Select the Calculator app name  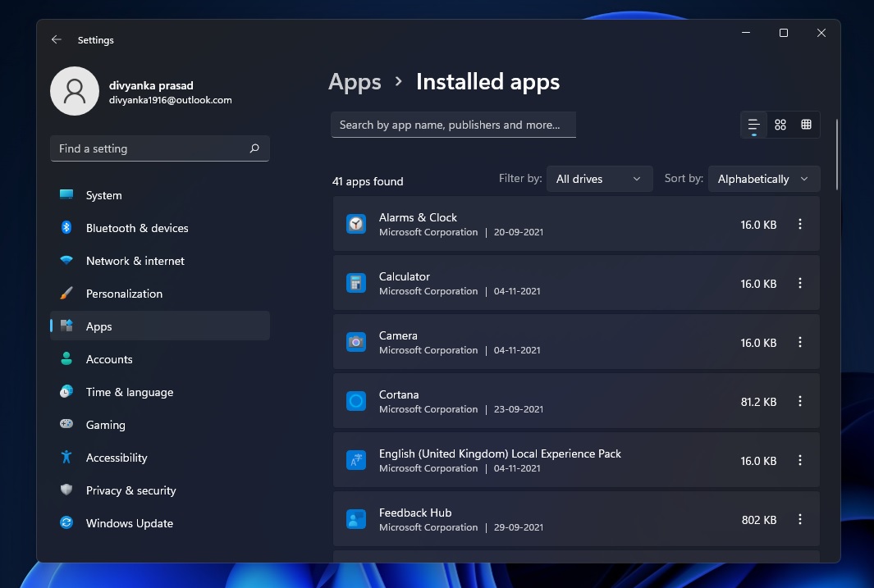pyautogui.click(x=404, y=276)
